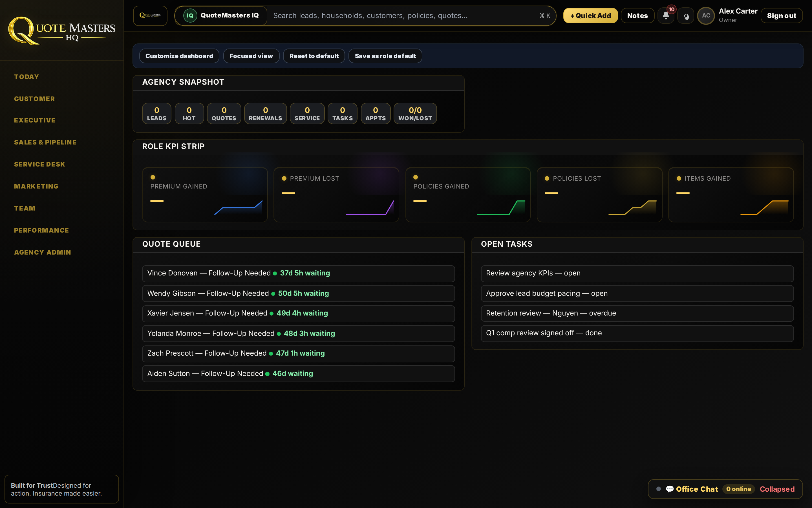The height and width of the screenshot is (508, 812).
Task: Open the Policies Gained KPI card
Action: (x=468, y=195)
